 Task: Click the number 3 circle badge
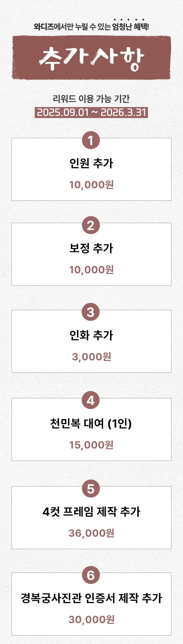pos(91,312)
